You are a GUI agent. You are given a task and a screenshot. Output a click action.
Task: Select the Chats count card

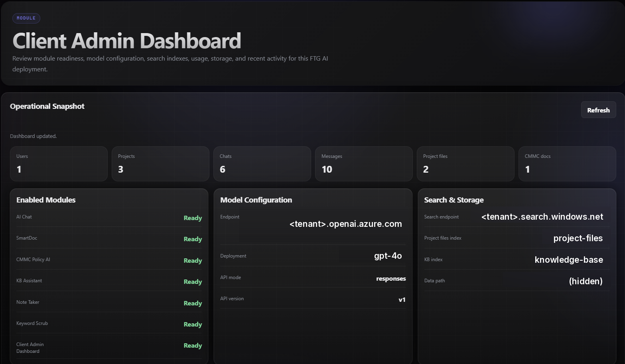click(x=262, y=164)
